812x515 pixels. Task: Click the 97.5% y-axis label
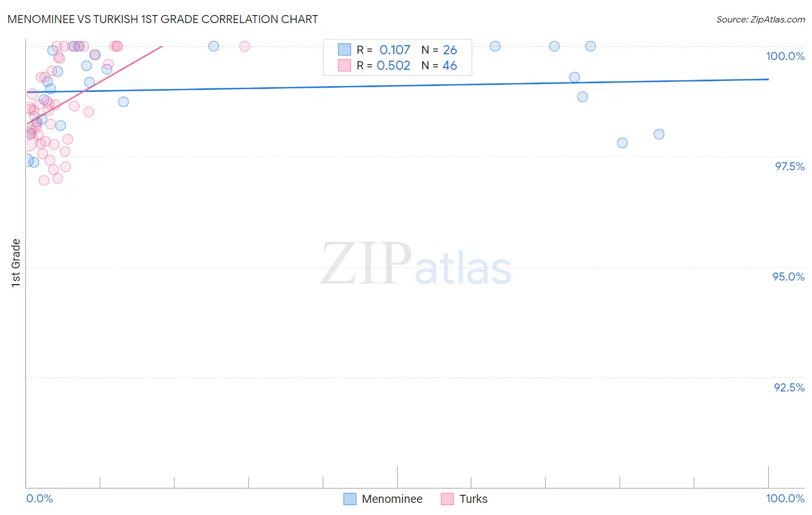789,166
